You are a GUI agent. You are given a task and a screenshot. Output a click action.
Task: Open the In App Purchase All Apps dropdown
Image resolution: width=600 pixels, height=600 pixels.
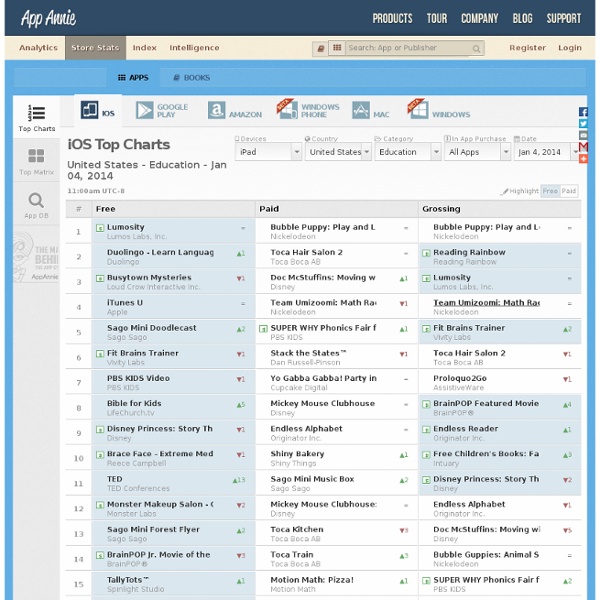pyautogui.click(x=477, y=152)
